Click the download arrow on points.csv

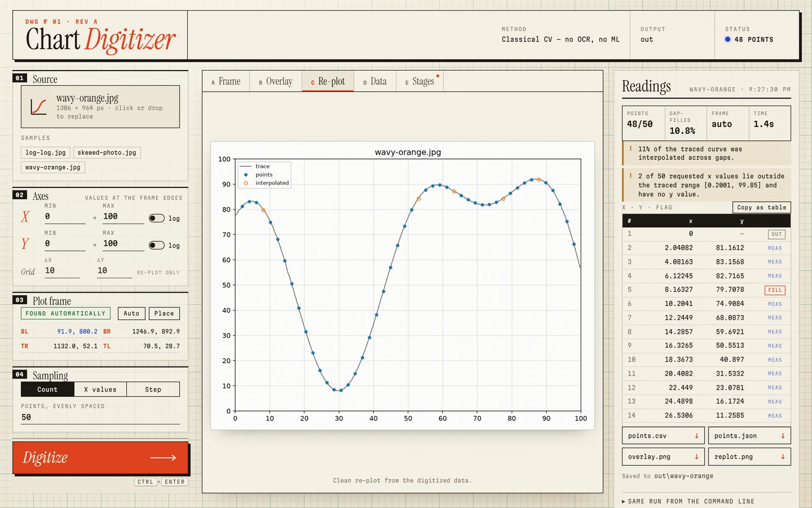(x=696, y=436)
